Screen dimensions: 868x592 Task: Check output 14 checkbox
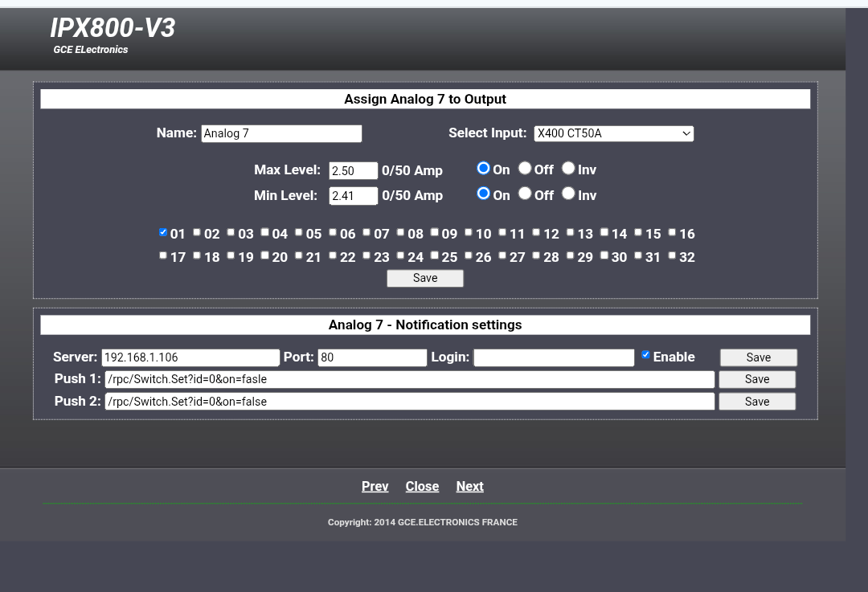[x=604, y=232]
